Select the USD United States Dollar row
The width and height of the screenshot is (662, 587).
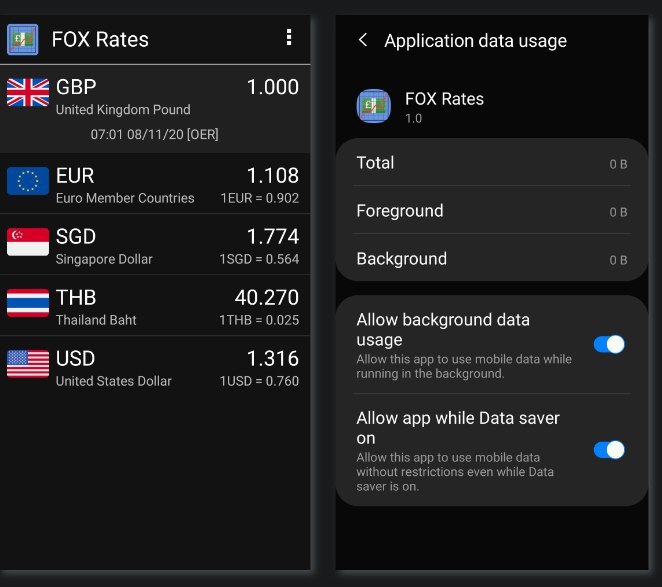click(x=155, y=368)
